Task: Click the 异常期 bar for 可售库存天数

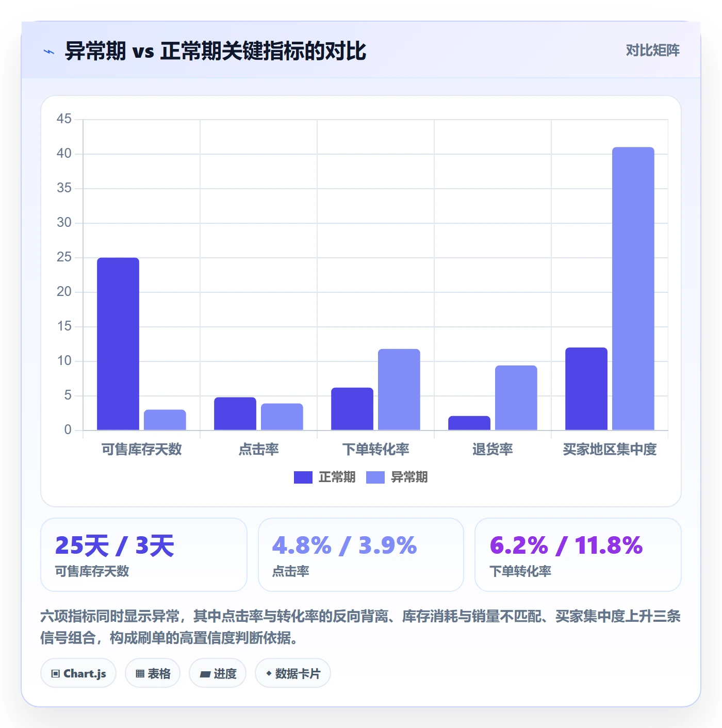Action: [x=165, y=420]
